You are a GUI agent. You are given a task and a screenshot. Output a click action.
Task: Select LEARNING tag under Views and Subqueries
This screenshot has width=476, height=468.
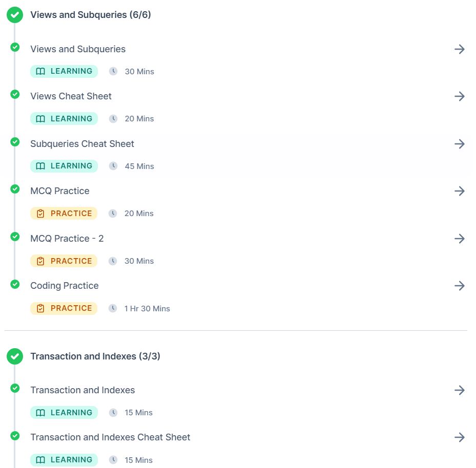coord(64,71)
